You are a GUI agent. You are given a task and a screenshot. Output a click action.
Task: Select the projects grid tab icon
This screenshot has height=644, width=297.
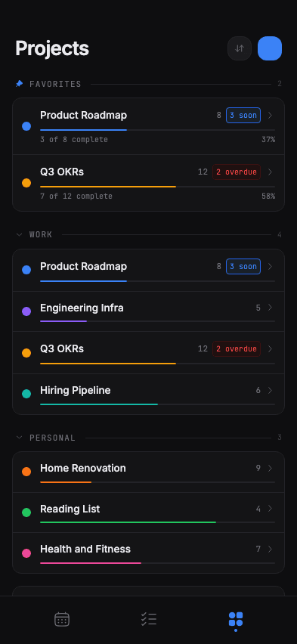coord(235,619)
